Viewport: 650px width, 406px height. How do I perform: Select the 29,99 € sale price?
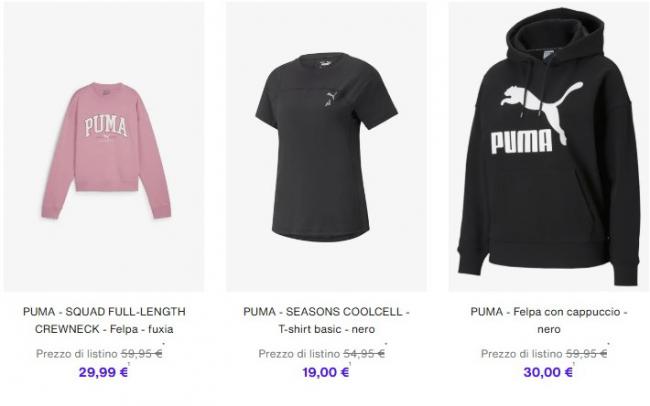click(103, 372)
